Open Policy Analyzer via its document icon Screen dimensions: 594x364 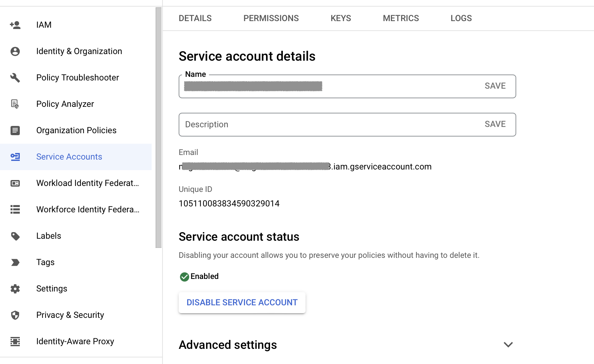[x=15, y=104]
